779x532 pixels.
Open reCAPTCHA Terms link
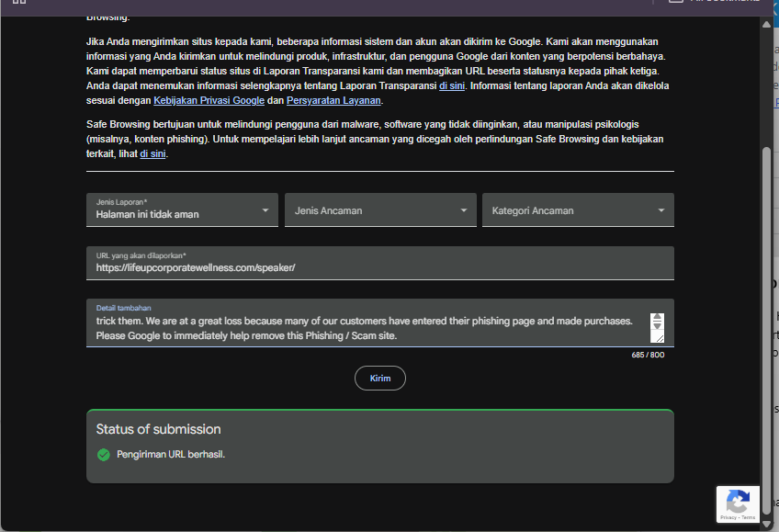(748, 517)
